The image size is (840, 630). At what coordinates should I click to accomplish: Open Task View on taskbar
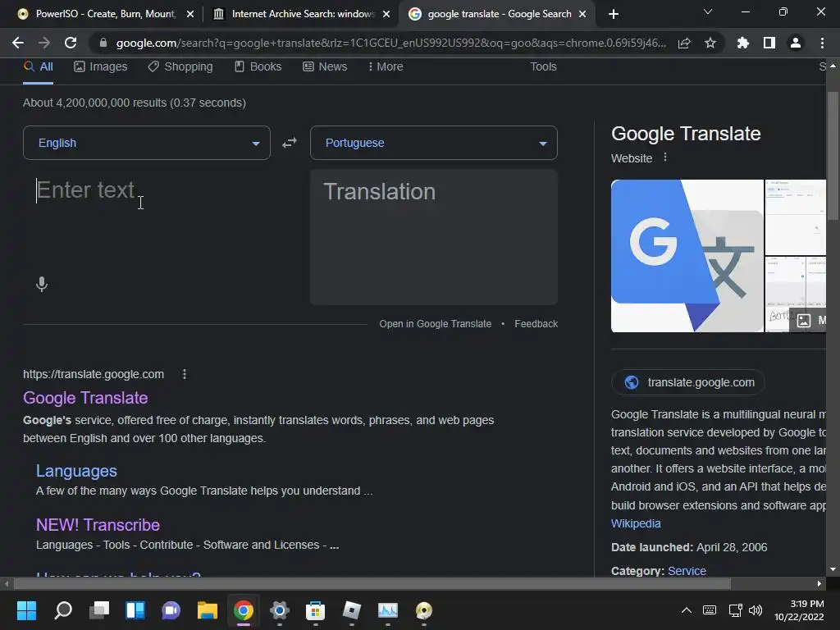click(99, 610)
